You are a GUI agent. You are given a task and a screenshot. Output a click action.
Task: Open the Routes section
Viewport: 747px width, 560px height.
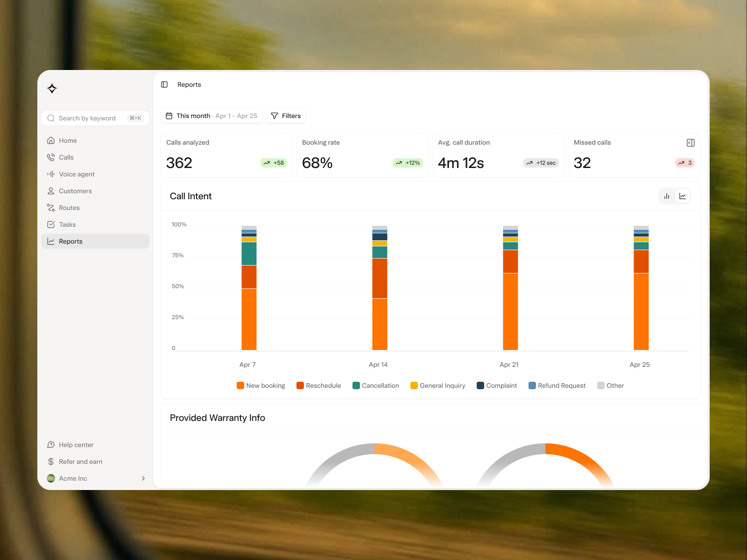click(69, 208)
